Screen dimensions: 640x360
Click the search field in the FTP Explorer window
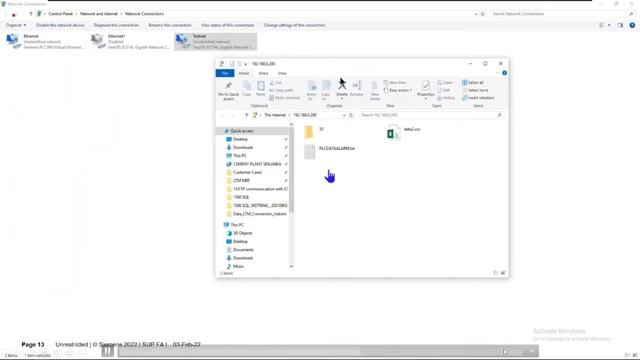pyautogui.click(x=431, y=116)
